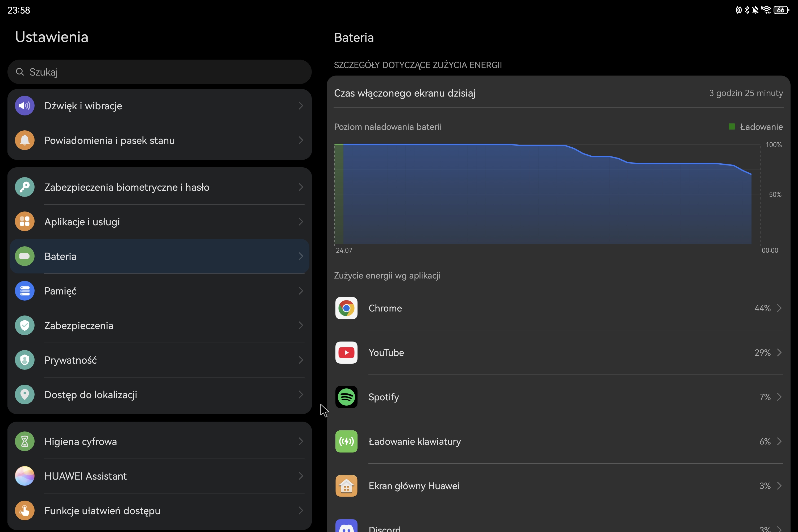This screenshot has width=798, height=532.
Task: Tap the 3 godzin 25 minuty value
Action: click(x=746, y=93)
